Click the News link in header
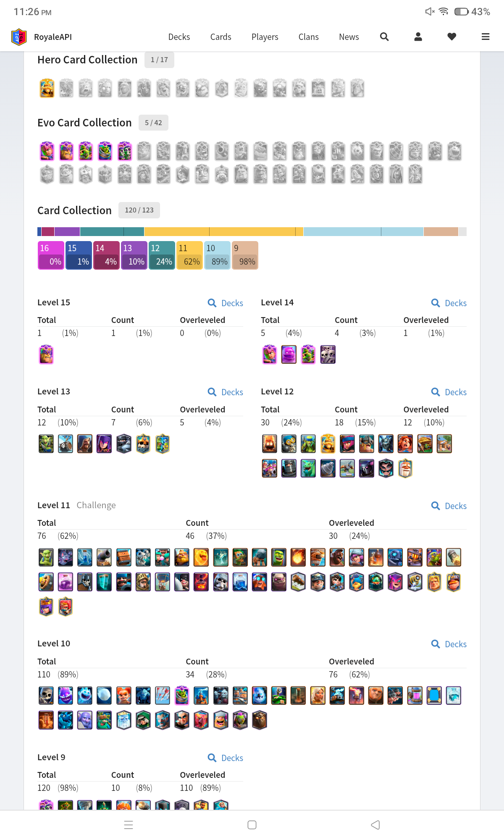The width and height of the screenshot is (504, 840). [349, 37]
